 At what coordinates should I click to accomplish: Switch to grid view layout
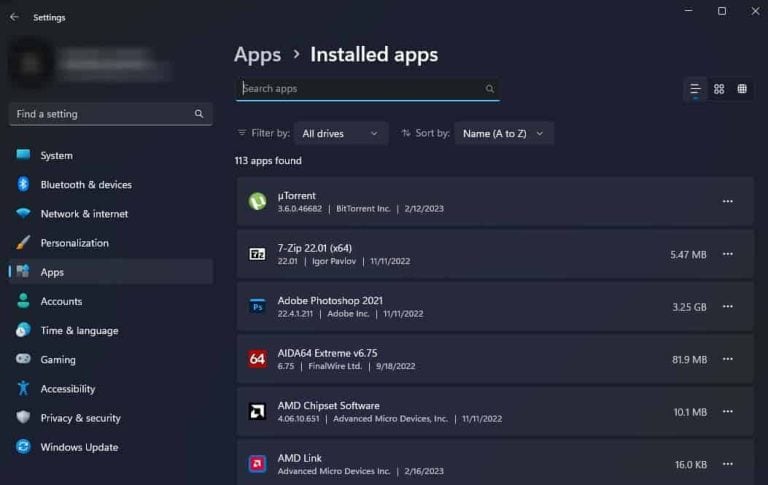[719, 89]
